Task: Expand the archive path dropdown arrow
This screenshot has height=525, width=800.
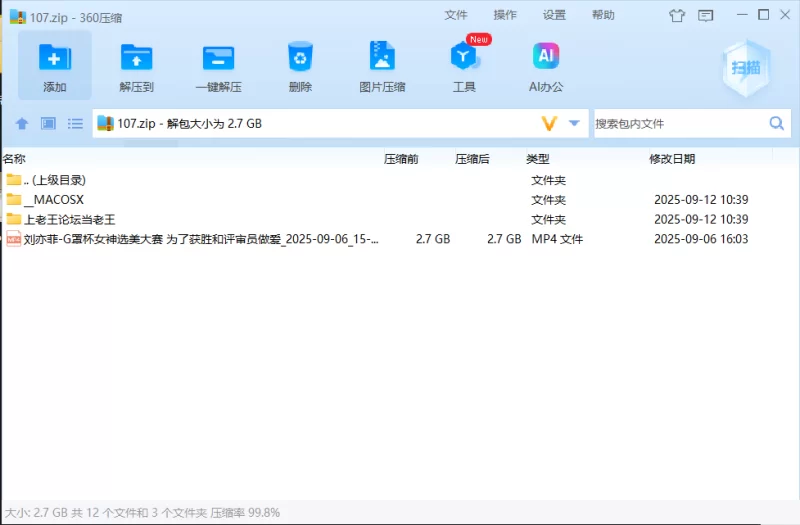Action: point(574,124)
